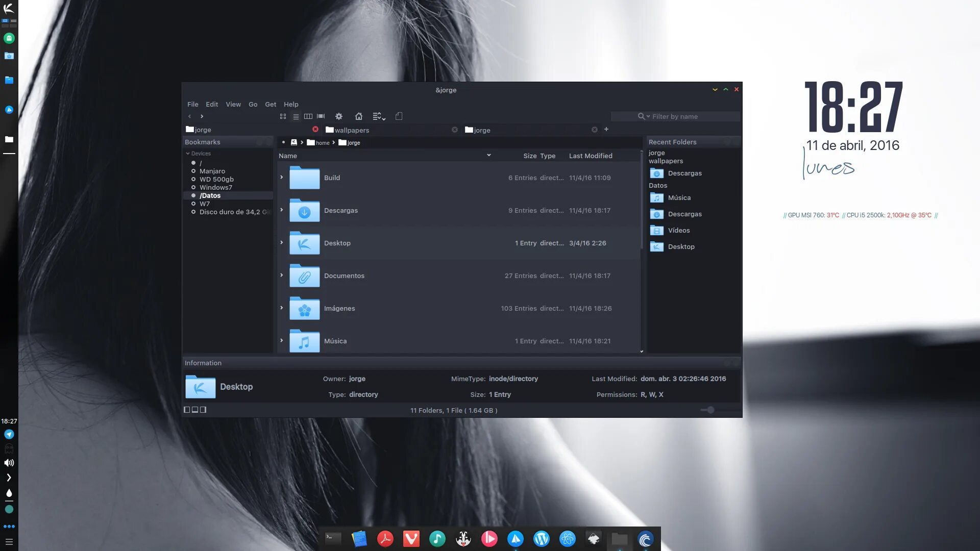The height and width of the screenshot is (551, 980).
Task: Collapse the Devices section in Bookmarks
Action: (x=188, y=153)
